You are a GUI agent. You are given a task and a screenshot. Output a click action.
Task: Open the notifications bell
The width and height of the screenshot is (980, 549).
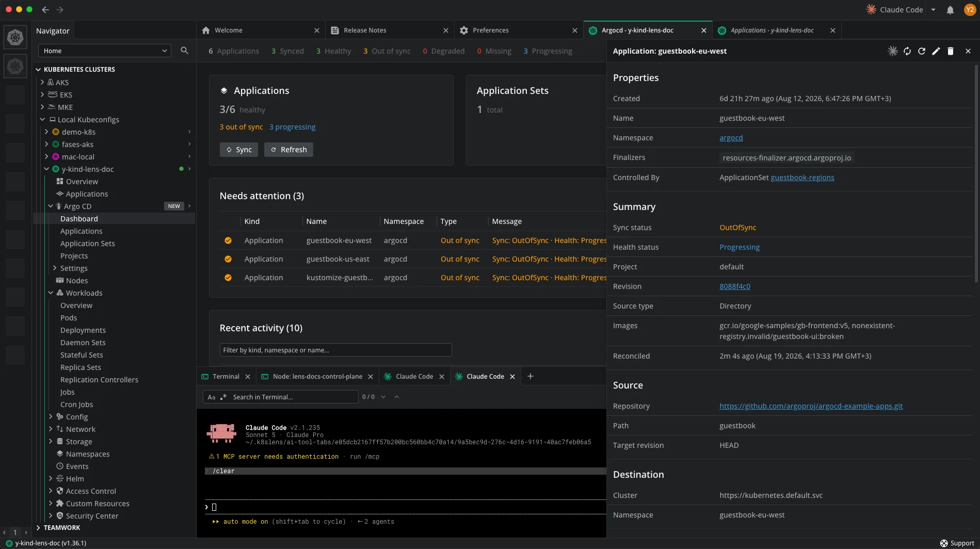[x=950, y=10]
